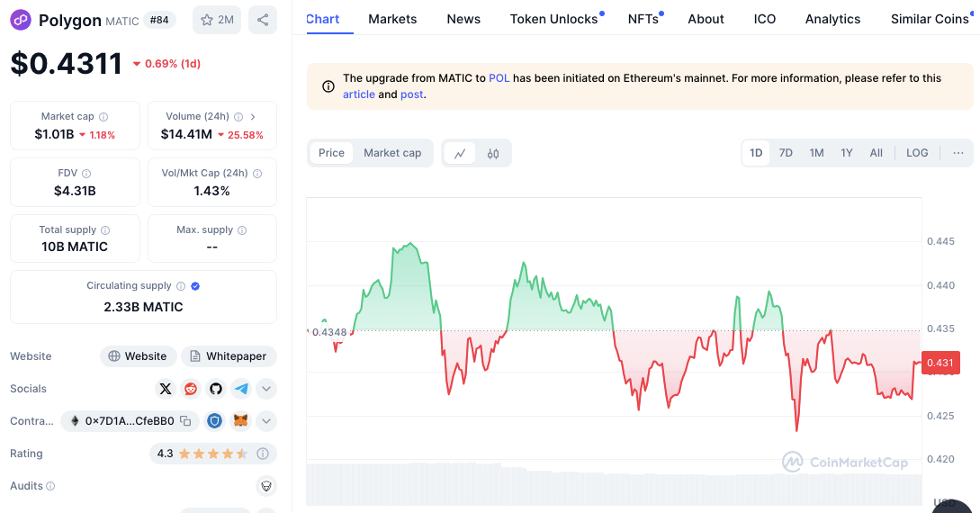Click the $0.4311 price value
The height and width of the screenshot is (513, 980).
(x=67, y=64)
